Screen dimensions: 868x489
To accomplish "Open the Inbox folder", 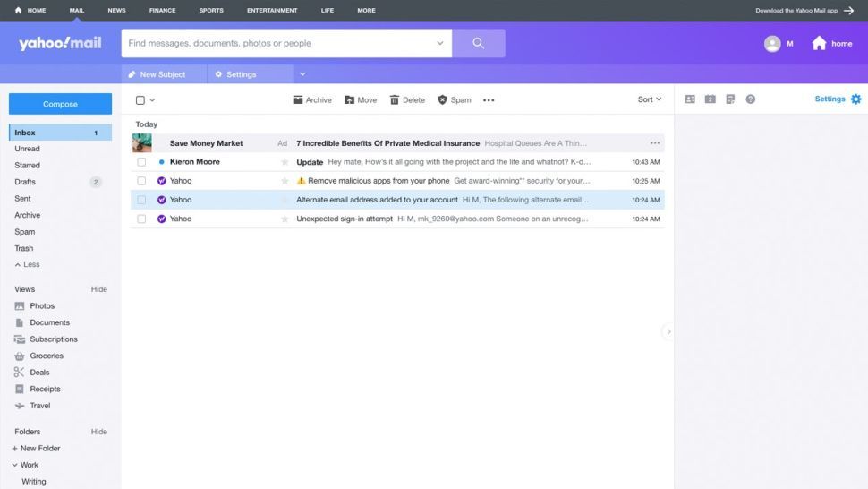I will click(60, 133).
